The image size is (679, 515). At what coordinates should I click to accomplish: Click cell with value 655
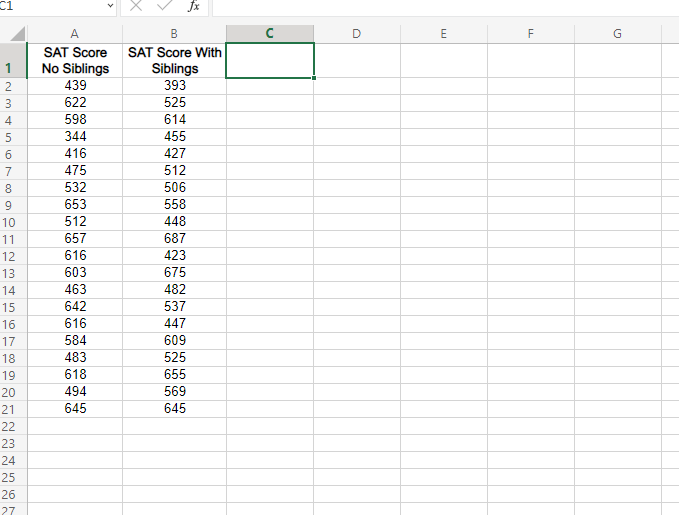pos(175,375)
